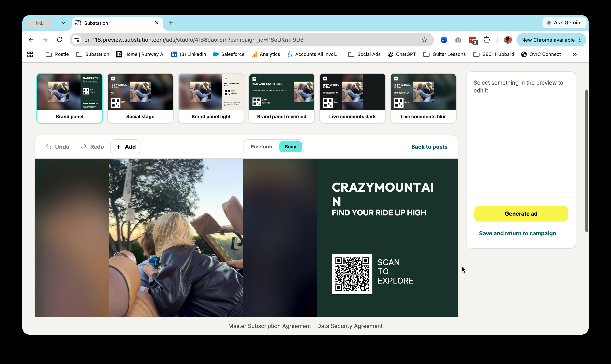Viewport: 611px width, 364px height.
Task: Click the browser forward arrow
Action: click(x=45, y=40)
